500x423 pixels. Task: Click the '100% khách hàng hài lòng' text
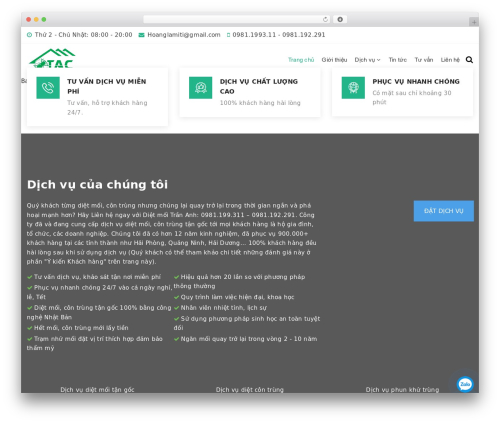(x=260, y=103)
